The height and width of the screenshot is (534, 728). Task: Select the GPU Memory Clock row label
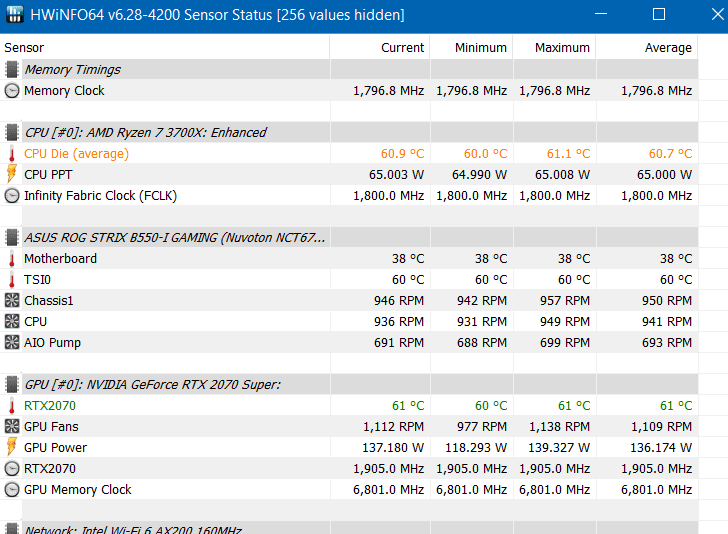pyautogui.click(x=78, y=489)
